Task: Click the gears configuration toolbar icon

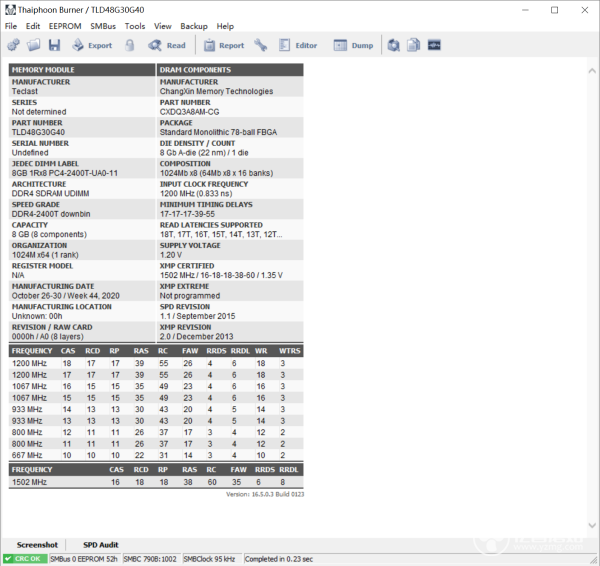Action: [x=13, y=45]
